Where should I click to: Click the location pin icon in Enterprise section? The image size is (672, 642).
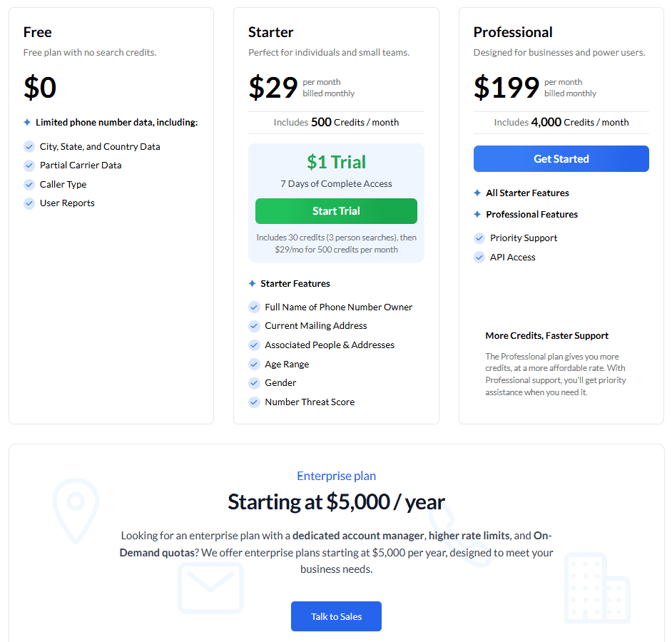tap(76, 510)
